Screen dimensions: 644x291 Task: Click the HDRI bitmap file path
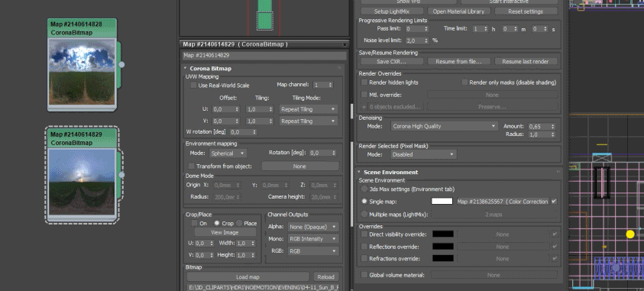click(263, 287)
